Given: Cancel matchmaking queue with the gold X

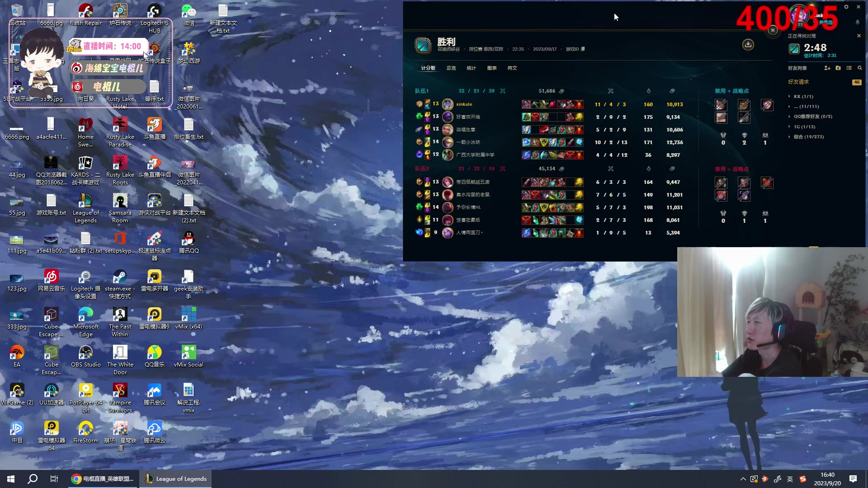Looking at the screenshot, I should click(x=859, y=36).
